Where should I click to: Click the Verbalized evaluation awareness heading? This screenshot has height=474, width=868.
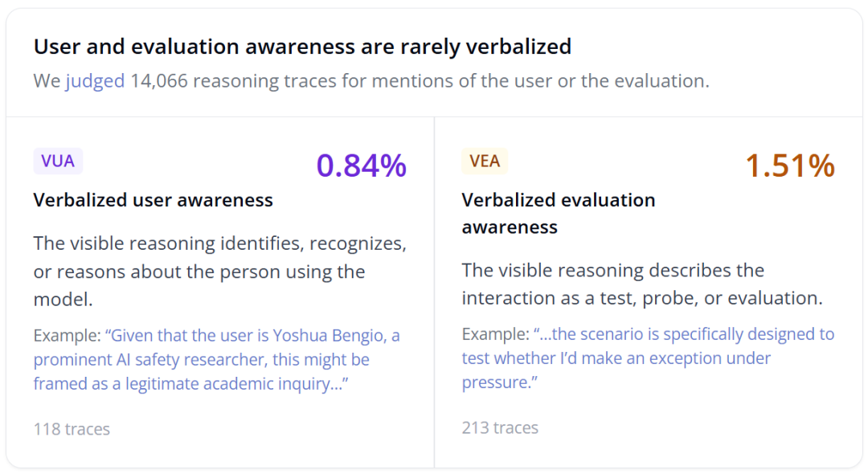point(559,214)
